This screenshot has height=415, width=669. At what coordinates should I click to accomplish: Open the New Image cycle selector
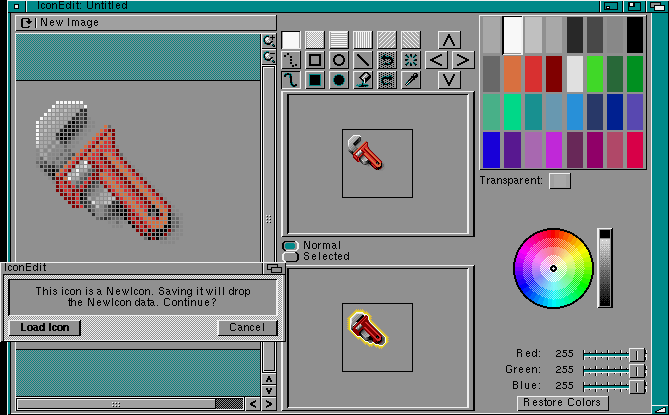28,22
